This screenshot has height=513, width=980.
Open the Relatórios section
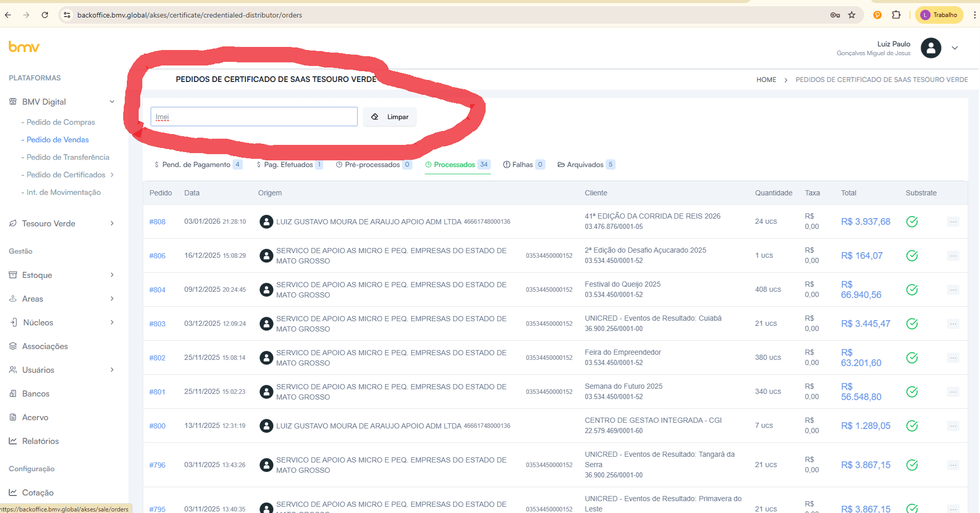coord(40,441)
